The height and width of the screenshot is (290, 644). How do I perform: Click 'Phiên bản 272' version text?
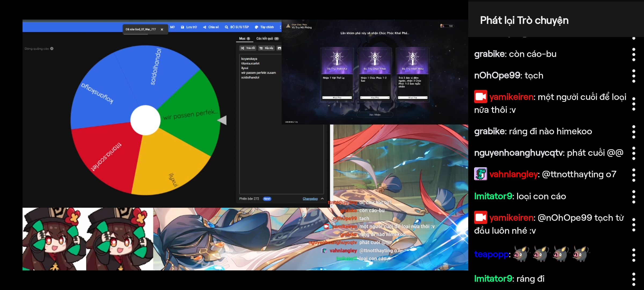tap(249, 199)
